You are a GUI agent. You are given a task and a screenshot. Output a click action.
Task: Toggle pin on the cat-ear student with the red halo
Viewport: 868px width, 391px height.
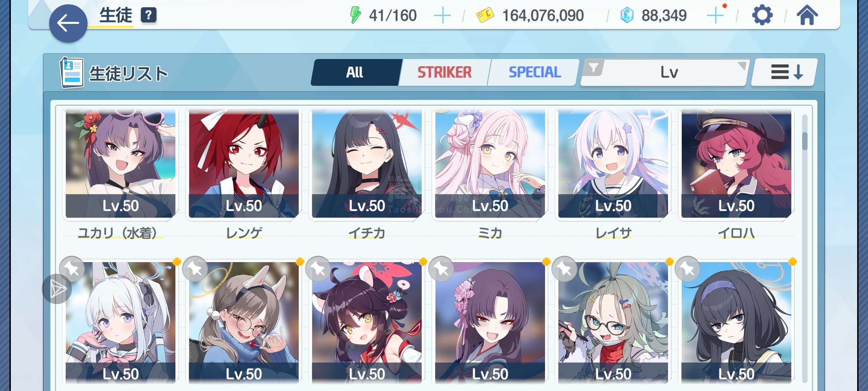coord(318,269)
